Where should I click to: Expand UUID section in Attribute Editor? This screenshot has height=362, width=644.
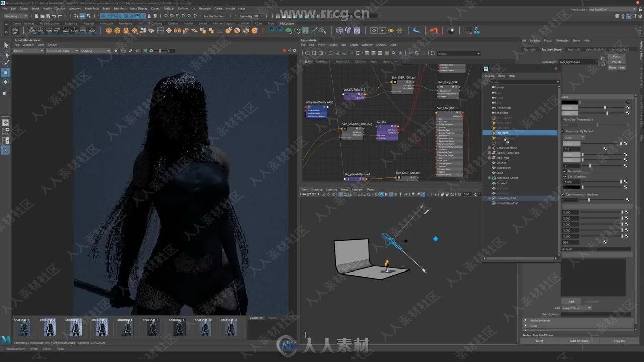tap(526, 326)
